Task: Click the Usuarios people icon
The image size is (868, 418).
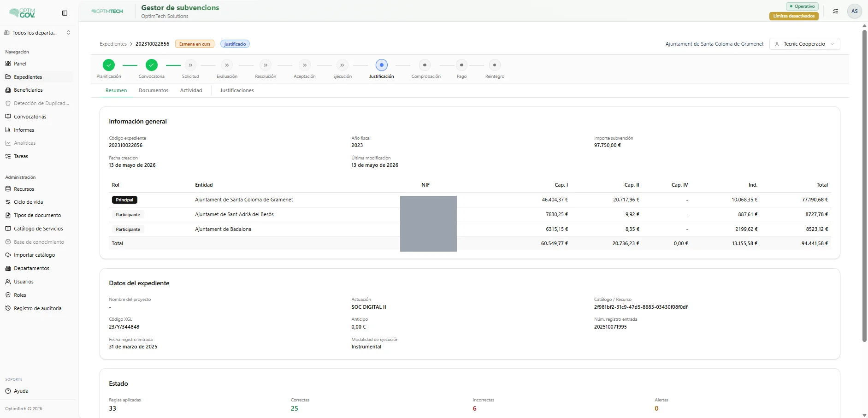Action: (8, 282)
